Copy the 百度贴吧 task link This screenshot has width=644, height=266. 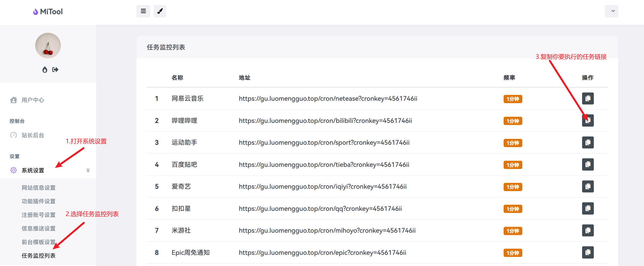pyautogui.click(x=588, y=165)
